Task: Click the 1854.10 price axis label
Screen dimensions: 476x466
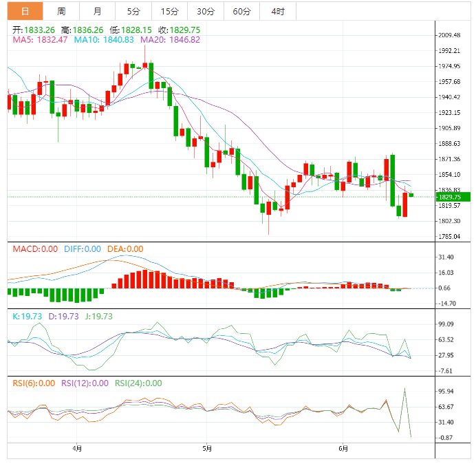Action: [449, 175]
